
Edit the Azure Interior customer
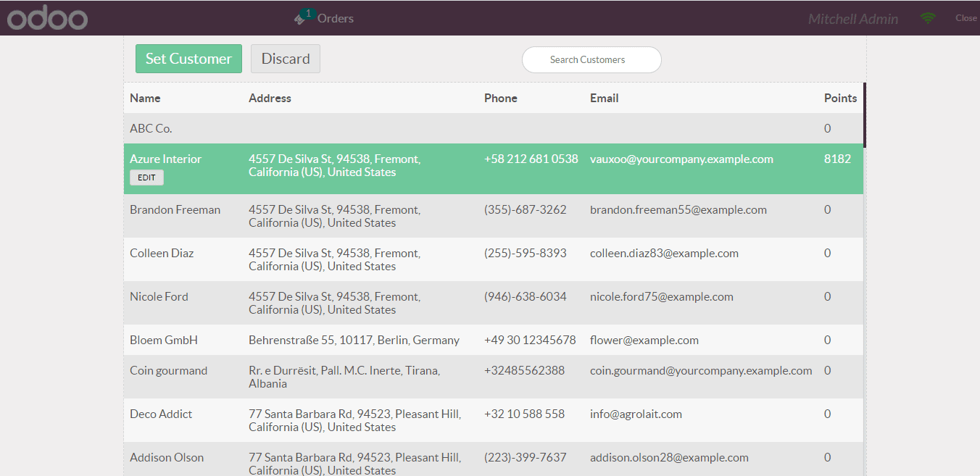click(146, 178)
